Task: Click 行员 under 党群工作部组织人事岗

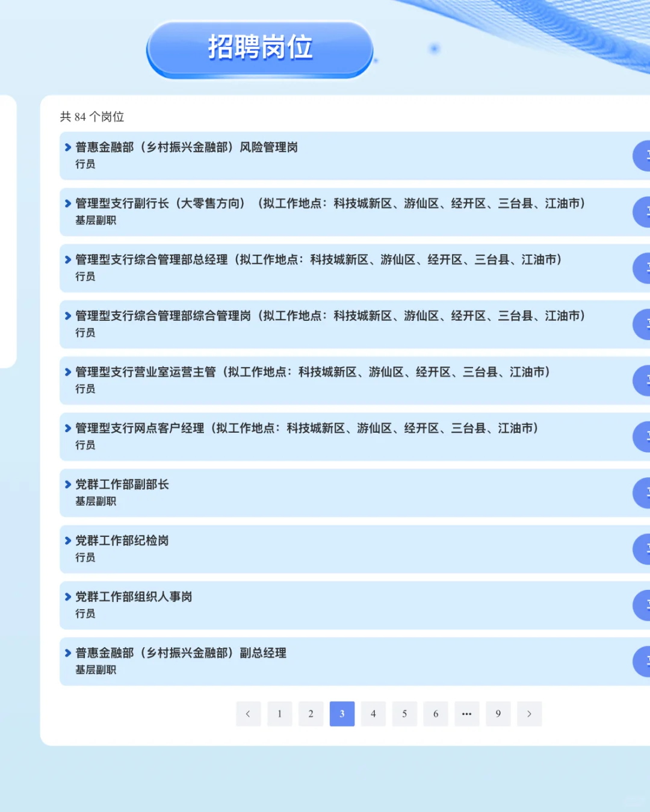Action: point(85,613)
